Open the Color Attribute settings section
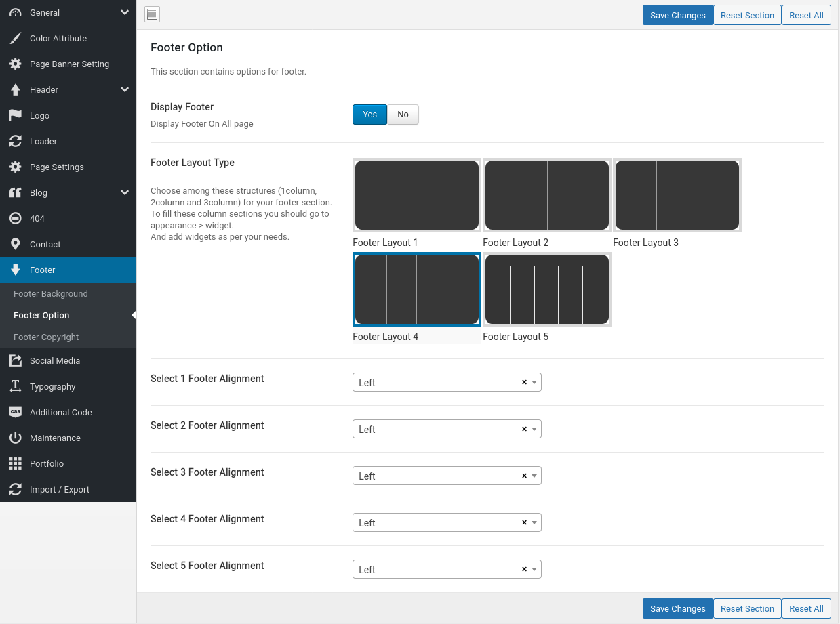This screenshot has width=840, height=624. (x=68, y=38)
